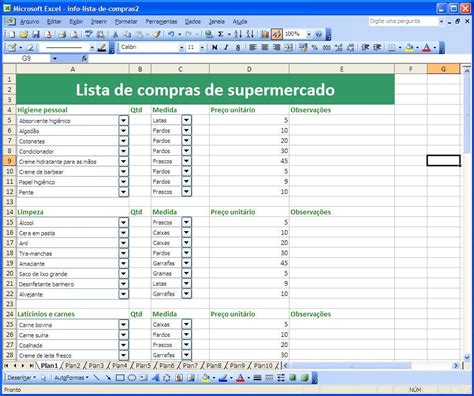Open the Formatar menu

tap(126, 22)
